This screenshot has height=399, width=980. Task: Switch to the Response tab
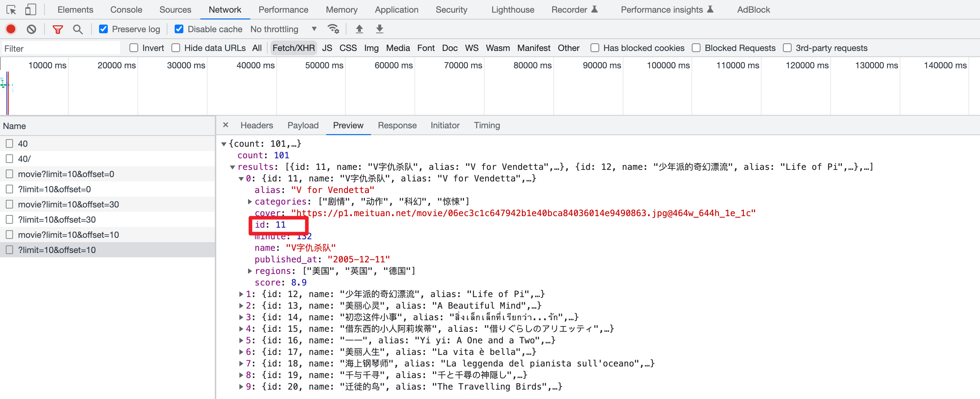click(x=397, y=125)
